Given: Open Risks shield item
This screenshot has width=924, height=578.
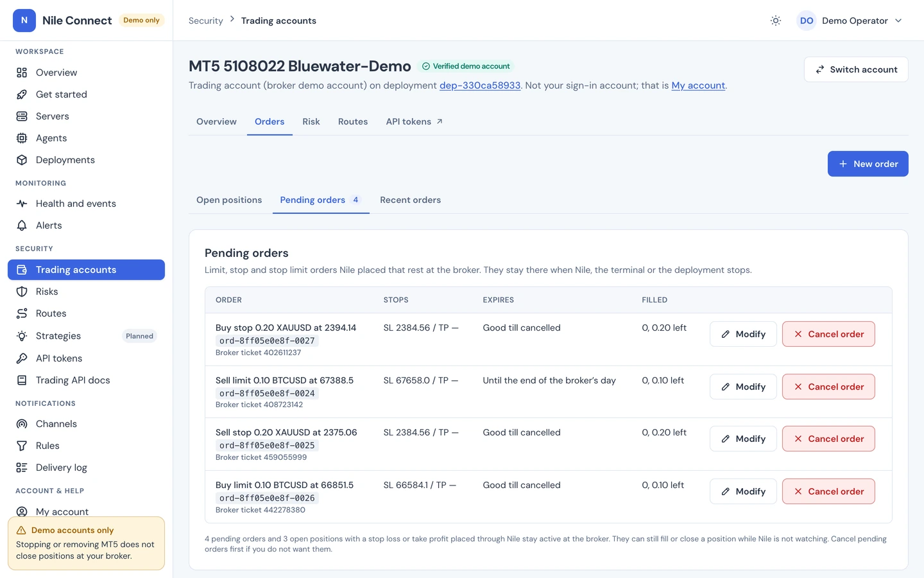Looking at the screenshot, I should 86,292.
